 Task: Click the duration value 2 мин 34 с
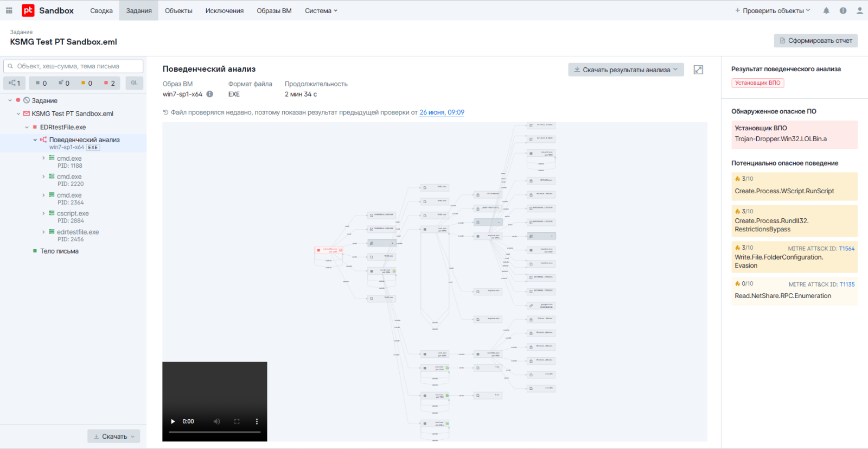(x=301, y=94)
